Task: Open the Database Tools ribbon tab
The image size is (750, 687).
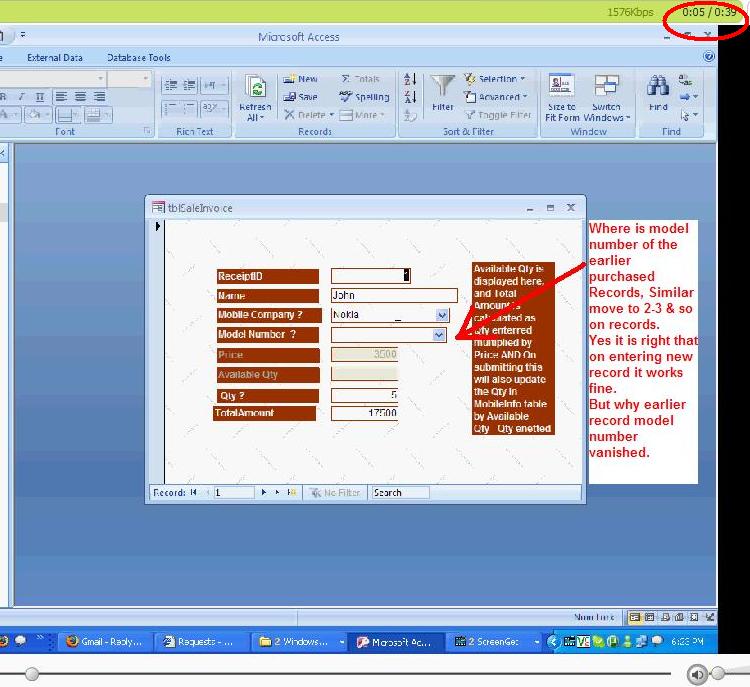Action: coord(139,57)
